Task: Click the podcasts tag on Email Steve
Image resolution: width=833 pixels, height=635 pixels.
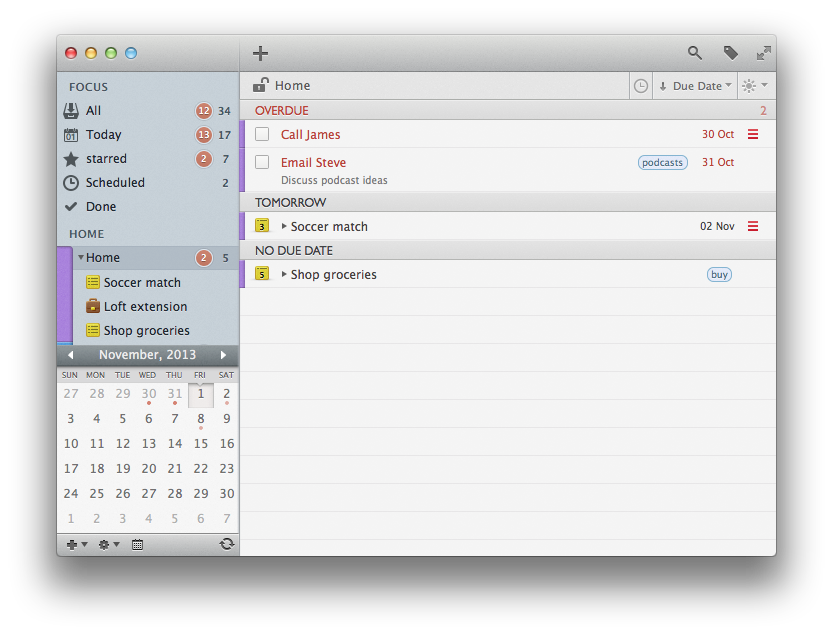Action: pos(662,162)
